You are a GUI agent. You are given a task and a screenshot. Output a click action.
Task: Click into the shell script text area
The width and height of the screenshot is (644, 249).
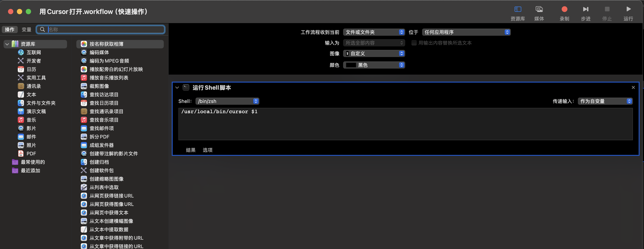tap(405, 124)
